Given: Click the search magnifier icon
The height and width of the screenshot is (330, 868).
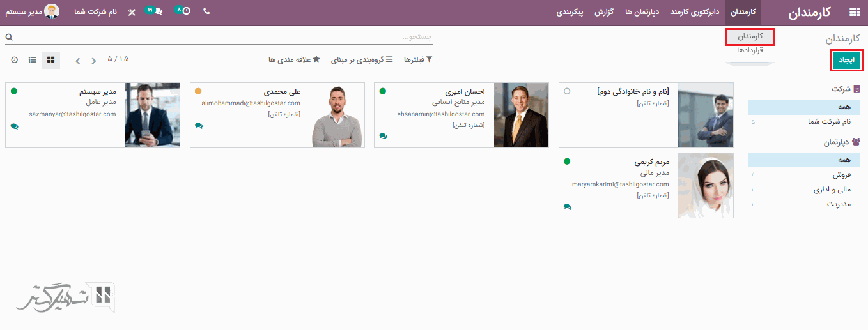Looking at the screenshot, I should (x=9, y=38).
